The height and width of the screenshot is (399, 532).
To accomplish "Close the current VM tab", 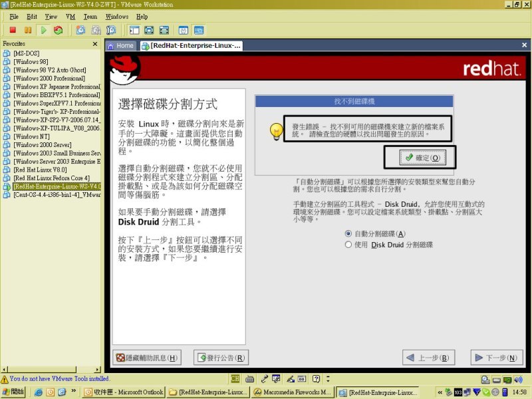I will pyautogui.click(x=524, y=45).
